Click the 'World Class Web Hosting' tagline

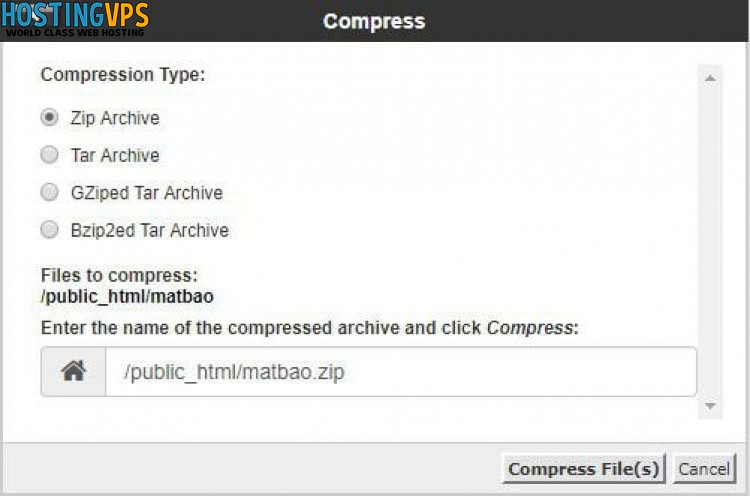coord(75,33)
